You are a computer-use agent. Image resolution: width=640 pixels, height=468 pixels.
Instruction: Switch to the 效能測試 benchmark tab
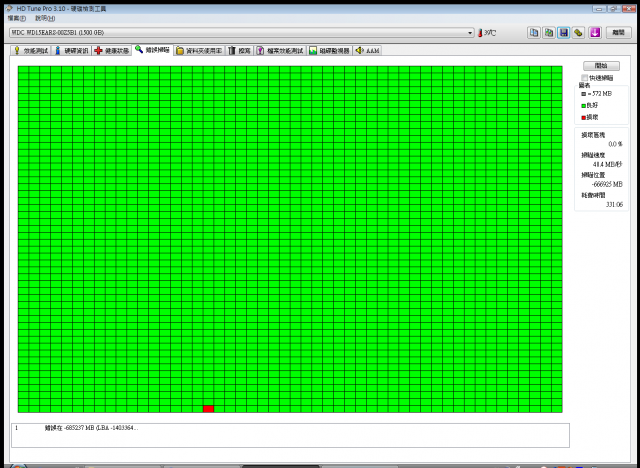(31, 51)
